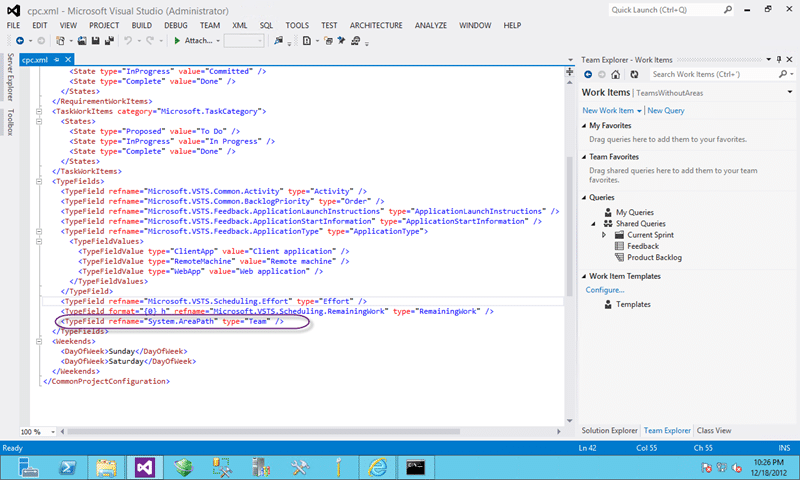
Task: Toggle the pin on the cpc.xml tab
Action: (57, 60)
